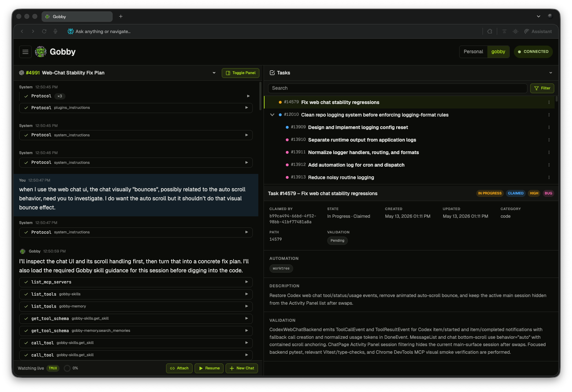
Task: Select task #14579 Fix web chat stability regressions
Action: [x=409, y=102]
